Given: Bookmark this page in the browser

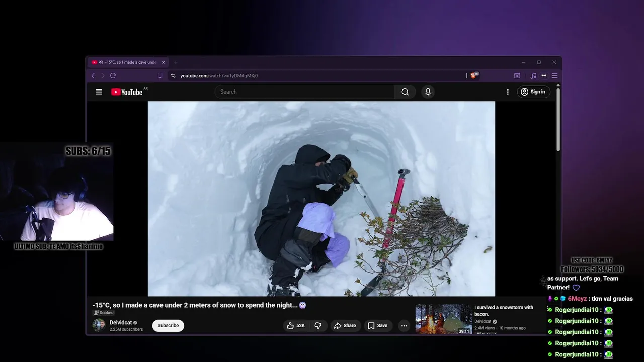Looking at the screenshot, I should (160, 76).
